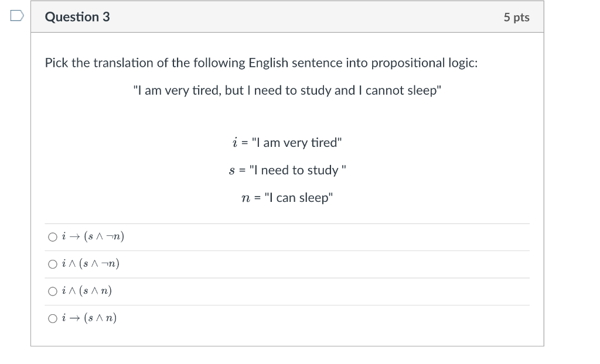Click the definition i = "I am very tired"
Viewport: 600px width, 364px height.
click(287, 142)
